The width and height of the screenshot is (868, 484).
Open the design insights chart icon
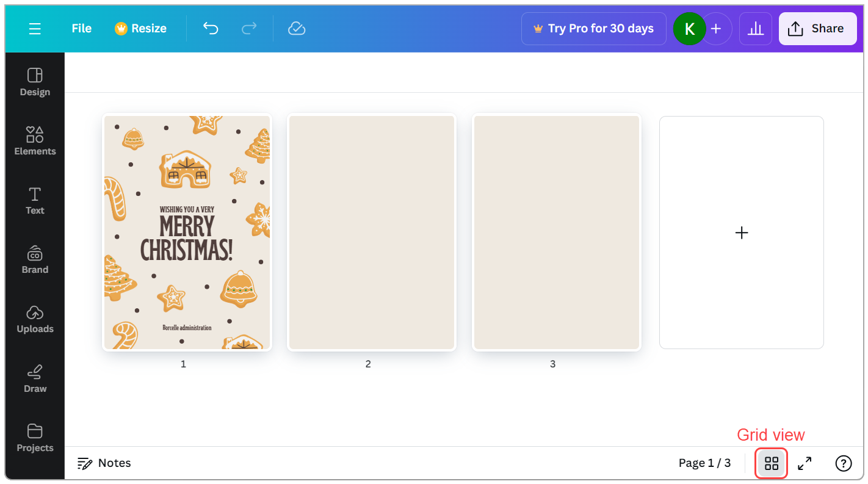coord(756,28)
